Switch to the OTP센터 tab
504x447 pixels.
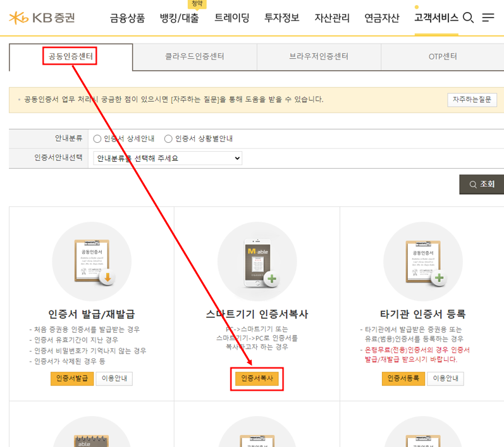coord(442,56)
